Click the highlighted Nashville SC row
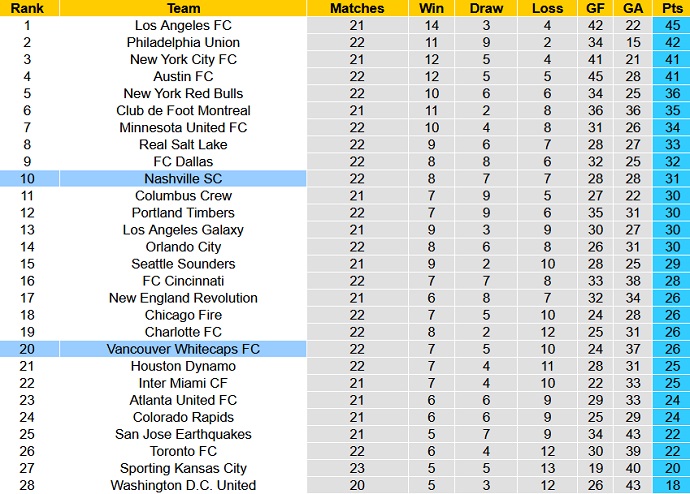Image resolution: width=690 pixels, height=494 pixels. pos(183,179)
